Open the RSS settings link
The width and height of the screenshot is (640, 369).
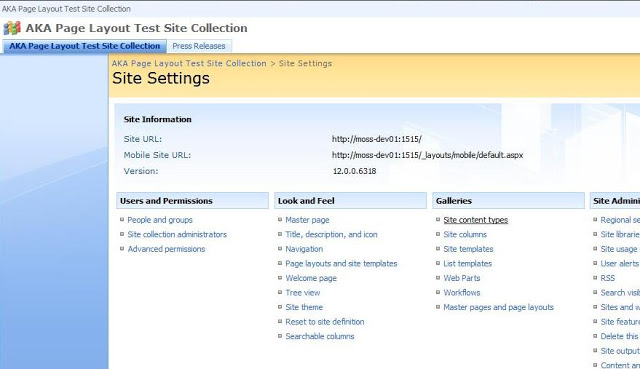point(608,278)
